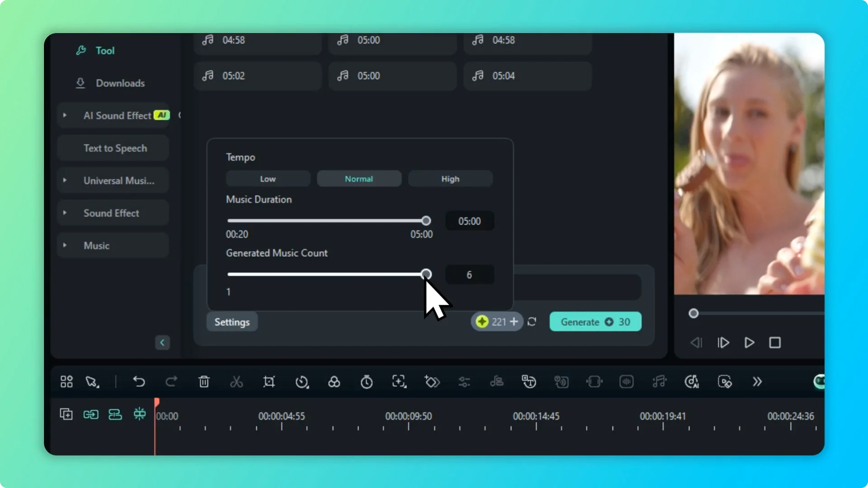
Task: Toggle the magnetic track icon
Action: (x=115, y=414)
